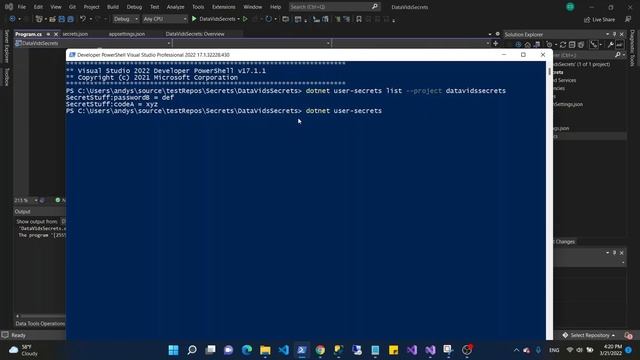640x360 pixels.
Task: Open the Extensions menu
Action: pyautogui.click(x=223, y=7)
